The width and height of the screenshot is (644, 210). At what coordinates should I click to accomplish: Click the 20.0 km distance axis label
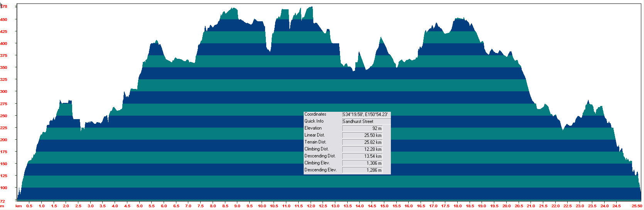tap(506, 206)
